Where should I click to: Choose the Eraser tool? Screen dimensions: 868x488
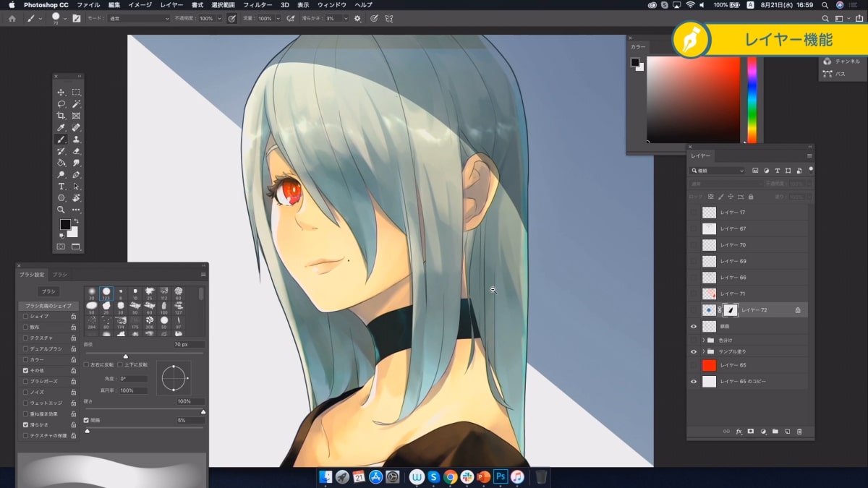76,151
